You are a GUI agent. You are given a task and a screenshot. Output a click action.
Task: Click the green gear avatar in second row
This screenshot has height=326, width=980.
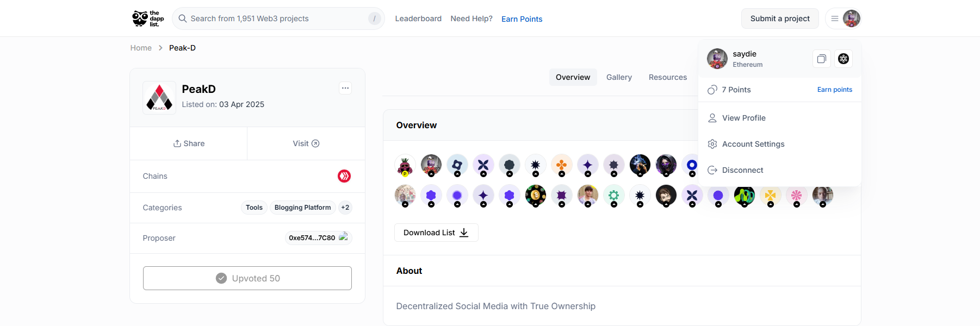[614, 196]
